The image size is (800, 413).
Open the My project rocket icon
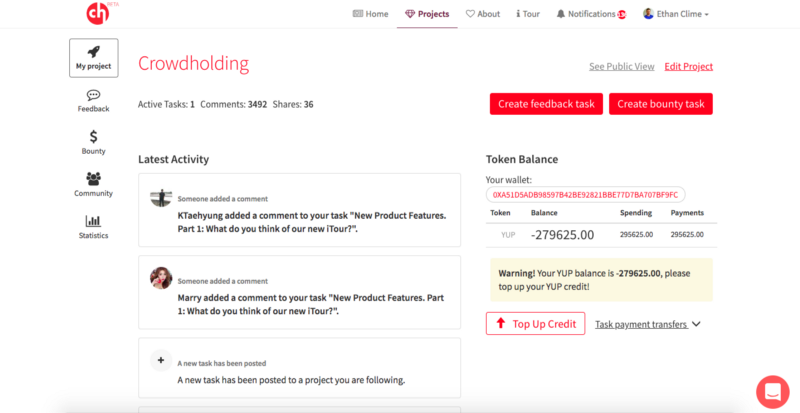point(93,51)
